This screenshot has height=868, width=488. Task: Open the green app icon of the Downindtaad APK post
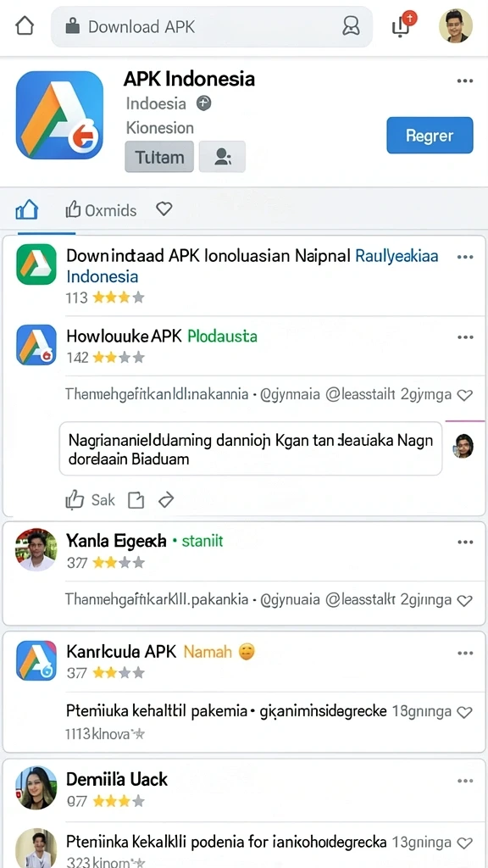click(x=36, y=264)
